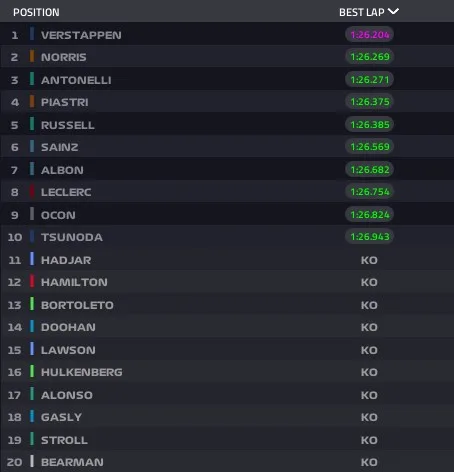454x472 pixels.
Task: Expand the BEST LAP dropdown chevron
Action: click(394, 12)
